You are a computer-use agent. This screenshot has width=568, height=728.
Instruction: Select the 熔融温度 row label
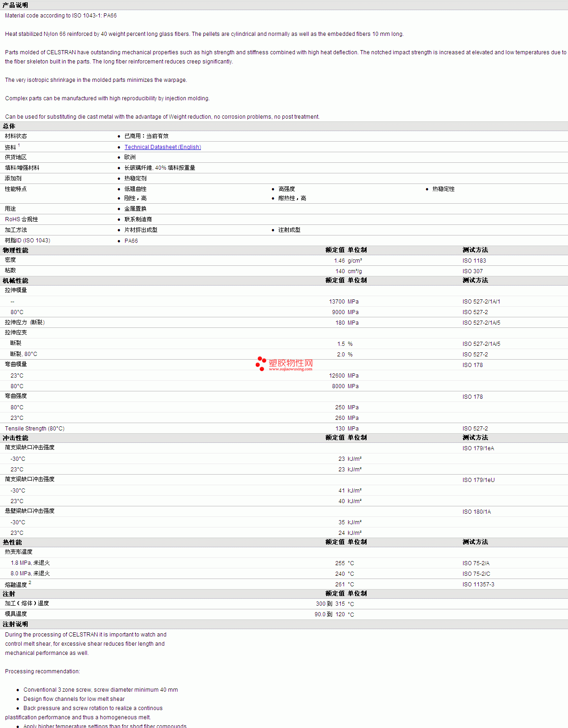[16, 585]
